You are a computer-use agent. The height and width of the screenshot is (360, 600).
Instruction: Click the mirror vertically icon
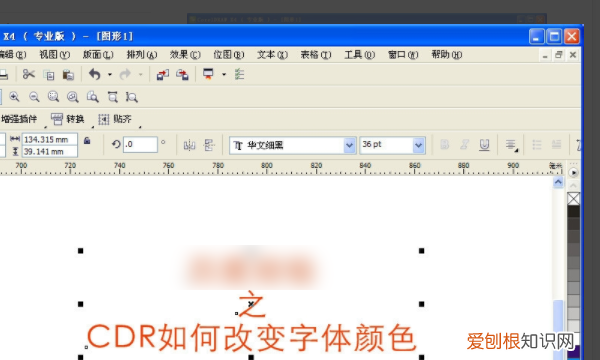point(209,145)
